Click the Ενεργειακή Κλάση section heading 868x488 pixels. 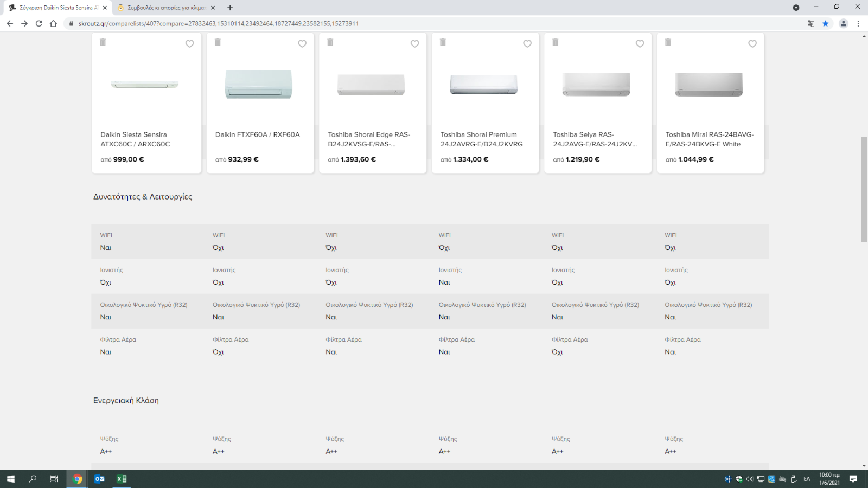126,401
